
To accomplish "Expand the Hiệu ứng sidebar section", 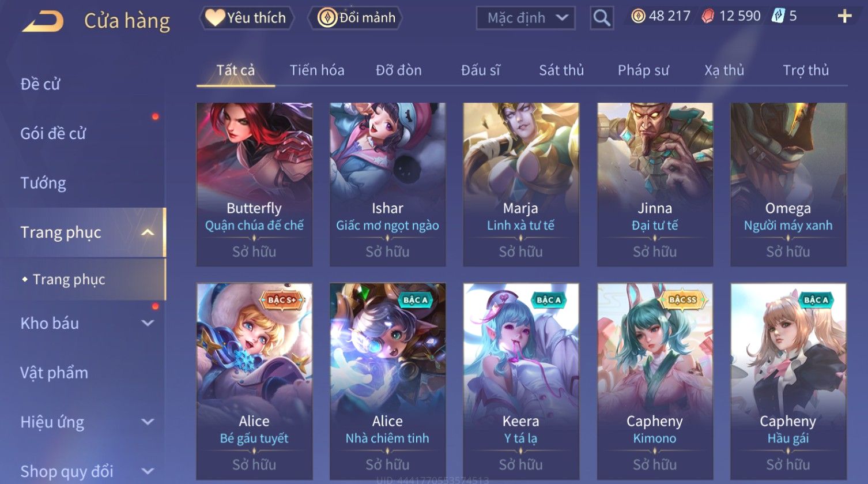I will (148, 422).
